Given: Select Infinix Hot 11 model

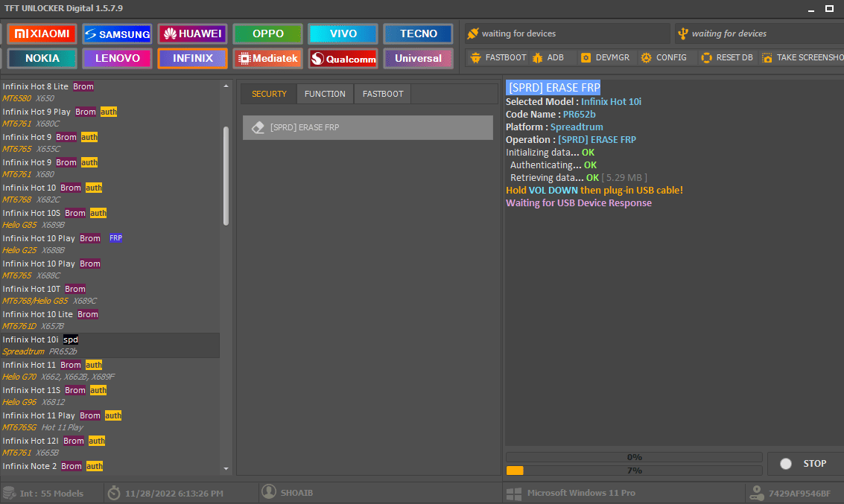Looking at the screenshot, I should click(110, 370).
